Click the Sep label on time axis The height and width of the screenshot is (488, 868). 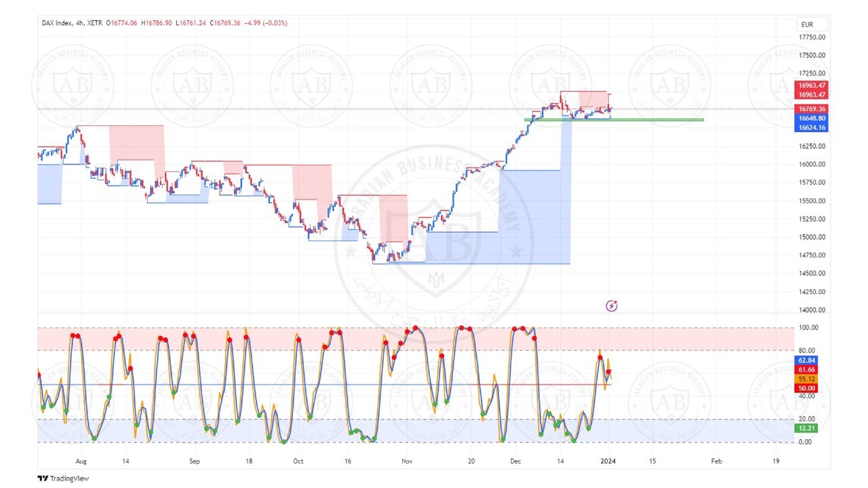coord(195,461)
